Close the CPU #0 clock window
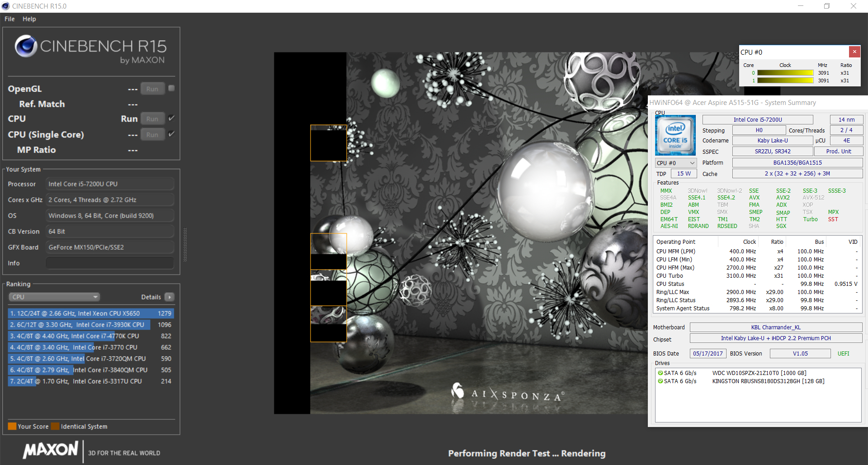 [854, 52]
